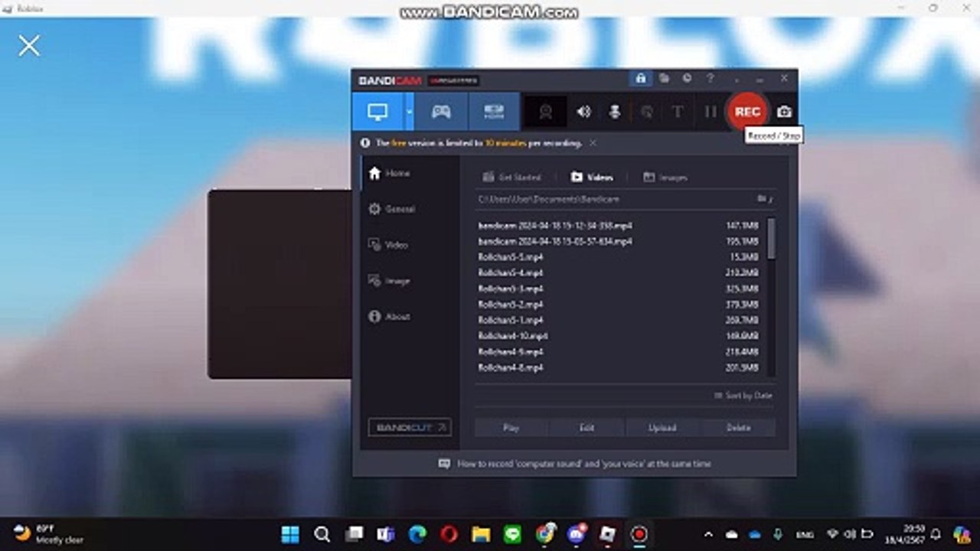
Task: Click the text overlay T icon
Action: click(678, 112)
